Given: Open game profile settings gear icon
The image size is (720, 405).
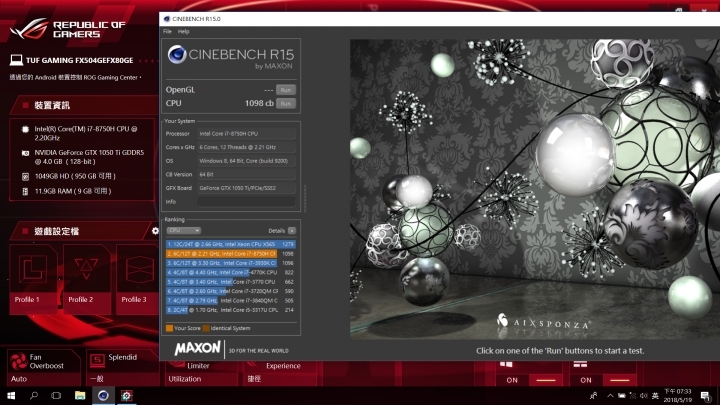Looking at the screenshot, I should [155, 231].
